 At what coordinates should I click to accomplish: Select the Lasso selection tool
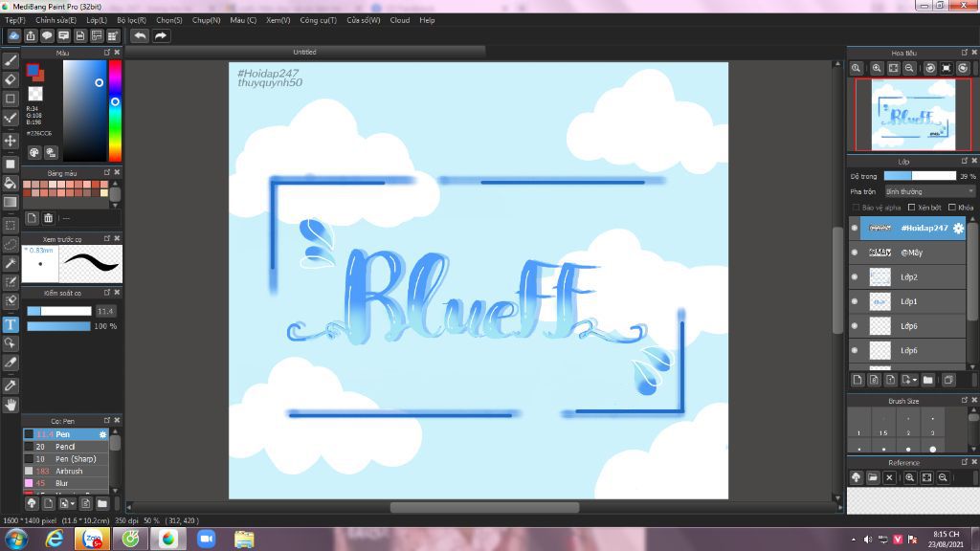coord(11,244)
